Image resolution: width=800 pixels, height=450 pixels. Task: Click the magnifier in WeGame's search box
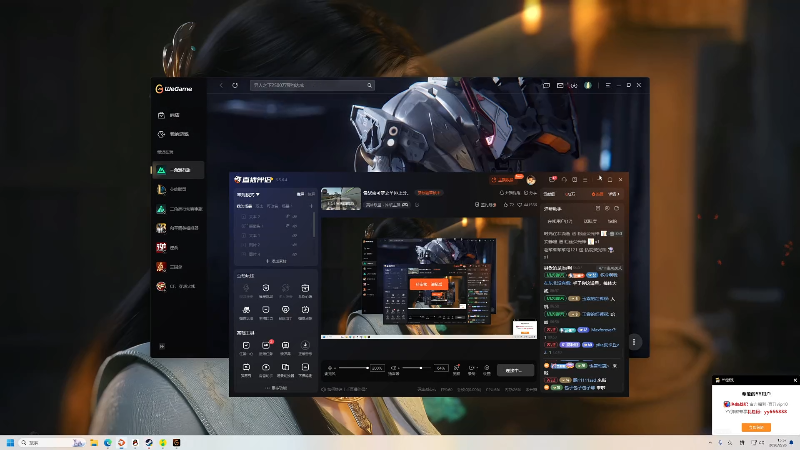coord(369,85)
